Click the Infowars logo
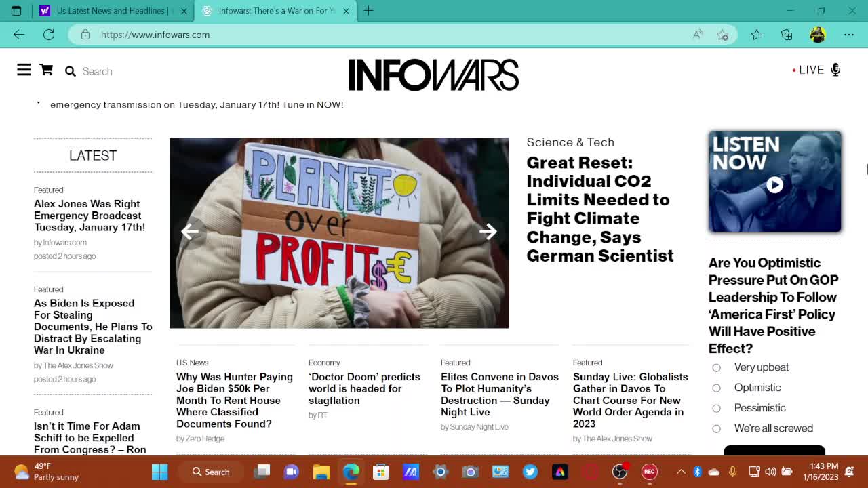The height and width of the screenshot is (488, 868). [434, 75]
